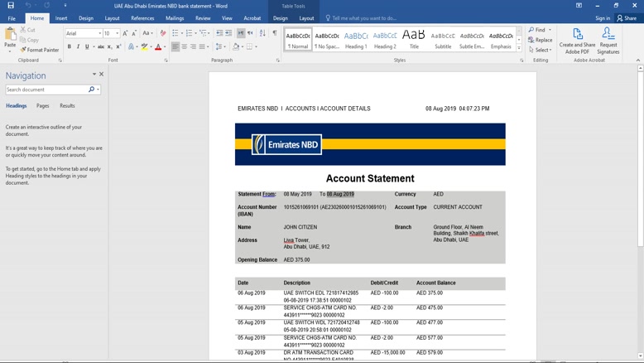Click the Paste clipboard icon
Screen dimensions: 644x363
click(x=10, y=34)
